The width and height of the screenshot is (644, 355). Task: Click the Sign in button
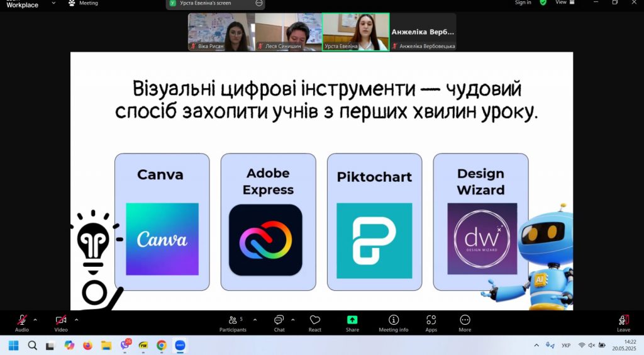[523, 3]
